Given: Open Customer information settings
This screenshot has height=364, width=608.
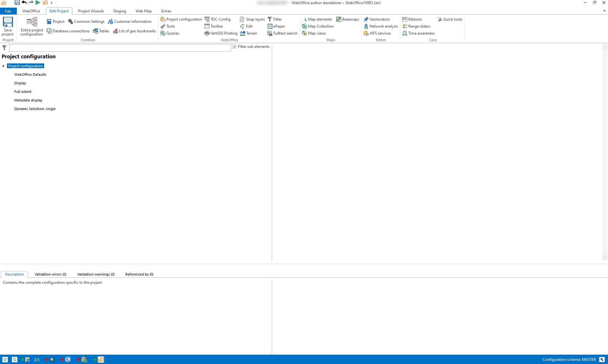Looking at the screenshot, I should pos(130,21).
